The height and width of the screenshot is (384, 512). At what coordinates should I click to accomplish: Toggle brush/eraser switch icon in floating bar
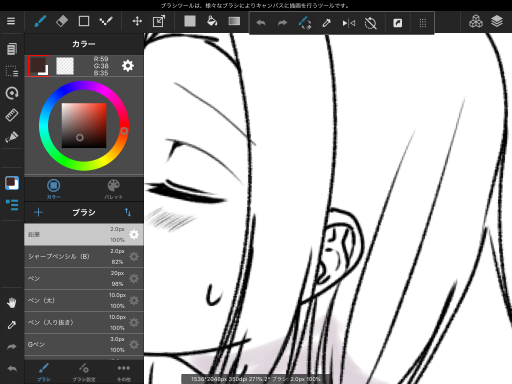(x=304, y=23)
